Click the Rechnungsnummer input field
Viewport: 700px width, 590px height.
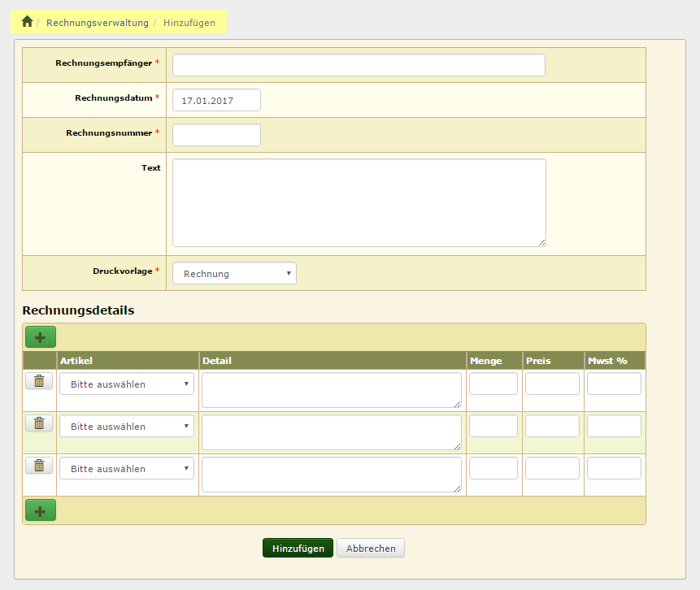216,135
